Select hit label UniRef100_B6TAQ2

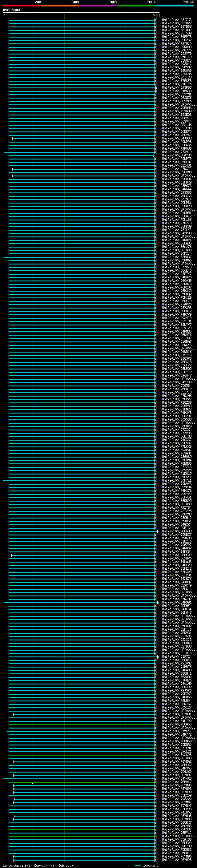(177, 30)
